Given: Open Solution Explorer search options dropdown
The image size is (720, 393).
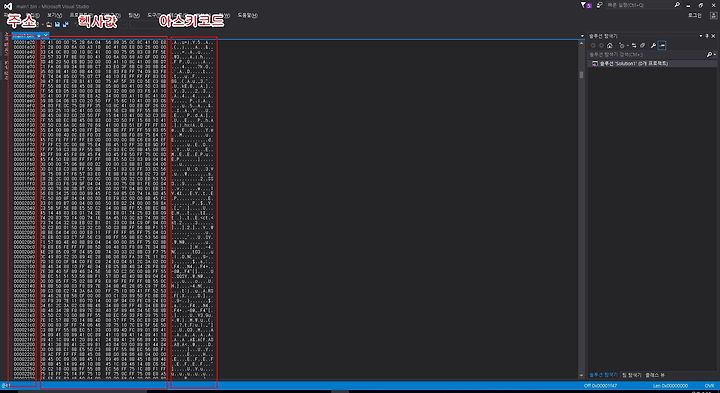Looking at the screenshot, I should tap(715, 54).
